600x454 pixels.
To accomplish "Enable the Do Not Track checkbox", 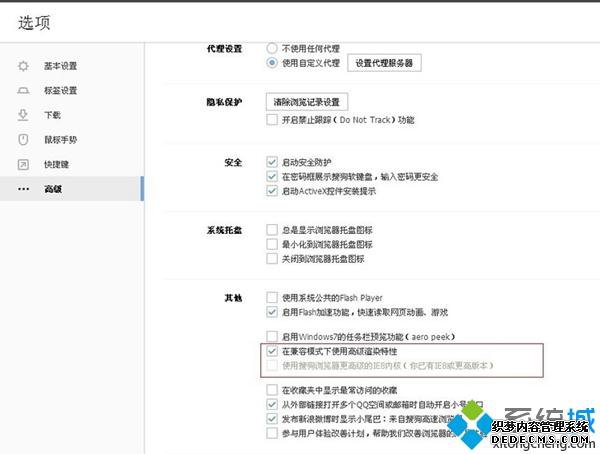I will coord(272,120).
